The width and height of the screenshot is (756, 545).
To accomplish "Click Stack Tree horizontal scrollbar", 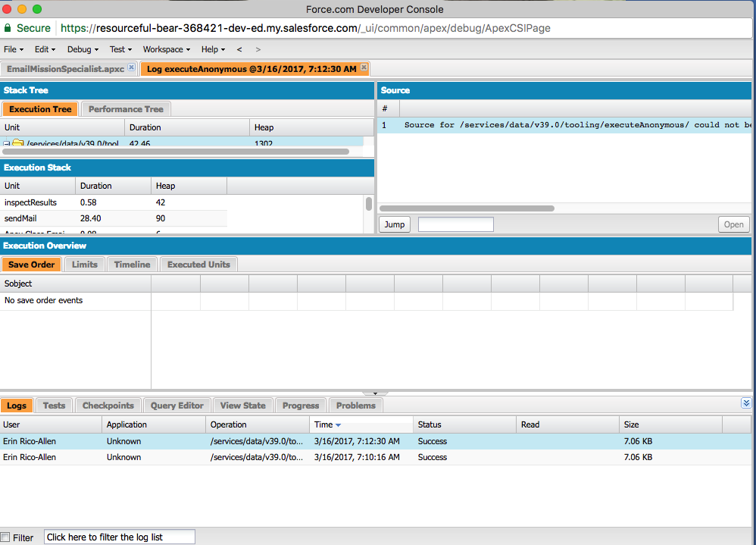I will coord(176,152).
